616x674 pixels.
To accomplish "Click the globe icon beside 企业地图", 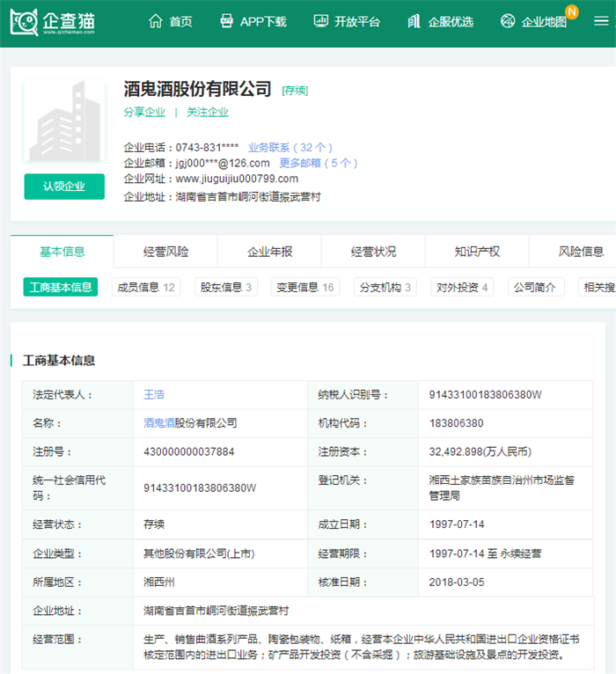I will (508, 20).
